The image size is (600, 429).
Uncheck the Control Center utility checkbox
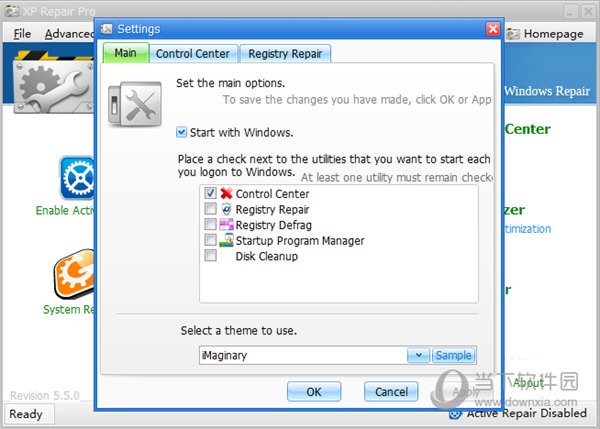pos(210,193)
